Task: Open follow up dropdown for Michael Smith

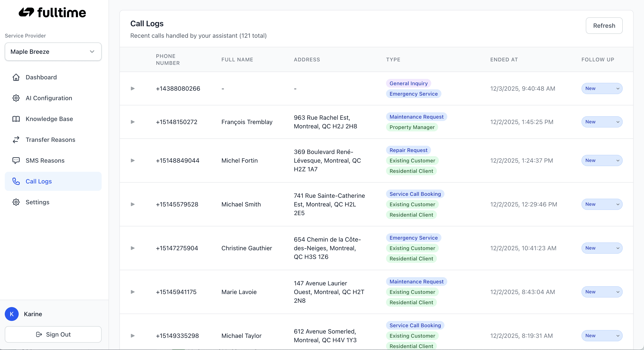Action: pos(602,204)
